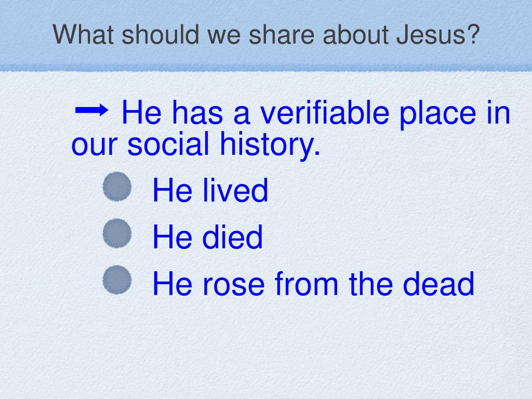This screenshot has height=399, width=532.
Task: Click the blue right-pointing arrow icon
Action: 91,110
